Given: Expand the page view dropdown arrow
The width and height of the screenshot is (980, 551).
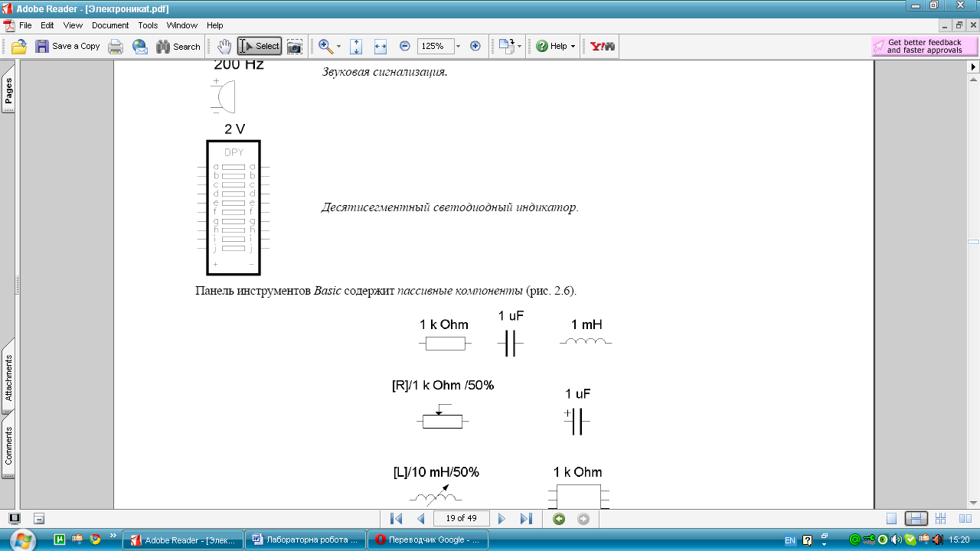Looking at the screenshot, I should pos(520,47).
